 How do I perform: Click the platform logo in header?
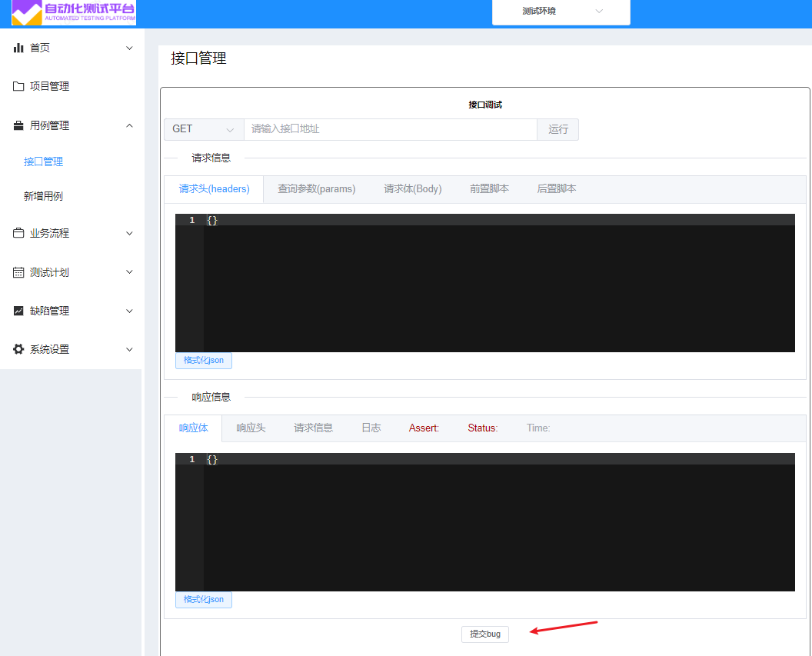click(x=74, y=12)
